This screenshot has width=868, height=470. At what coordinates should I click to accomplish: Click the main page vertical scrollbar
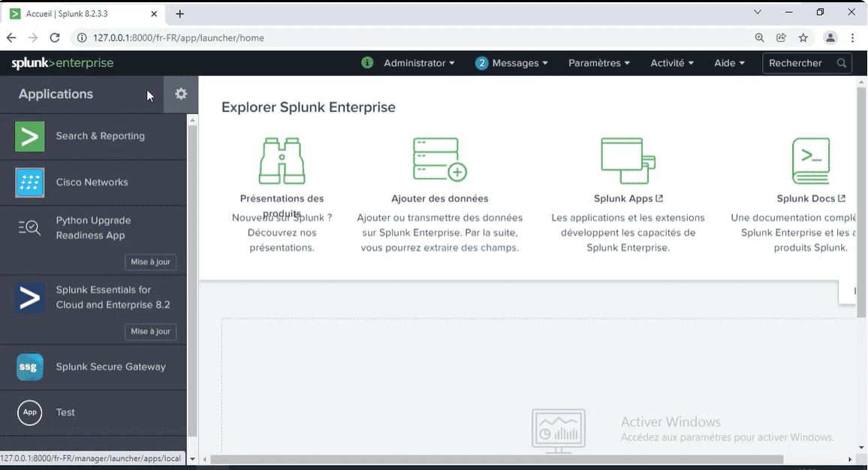click(x=860, y=202)
